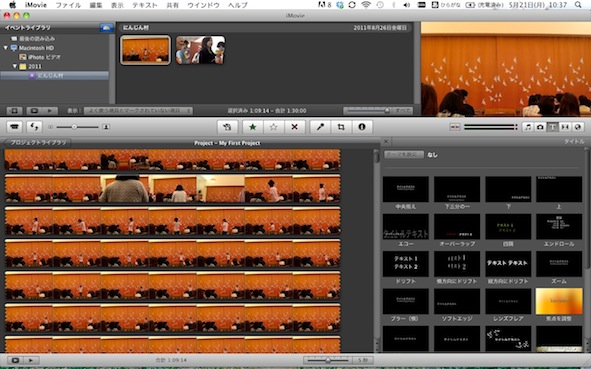Collapse the Macintosh HD tree node
The image size is (591, 369).
coord(6,48)
